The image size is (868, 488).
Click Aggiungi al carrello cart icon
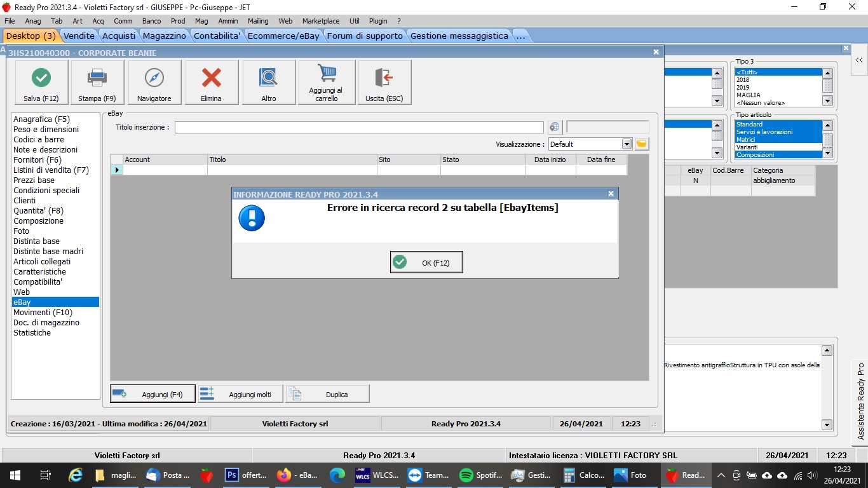click(x=327, y=83)
